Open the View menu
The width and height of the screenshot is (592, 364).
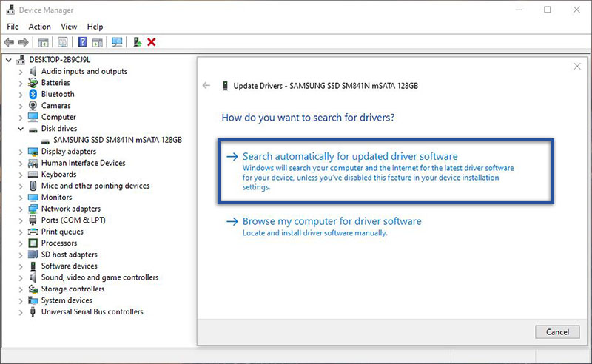pos(69,27)
